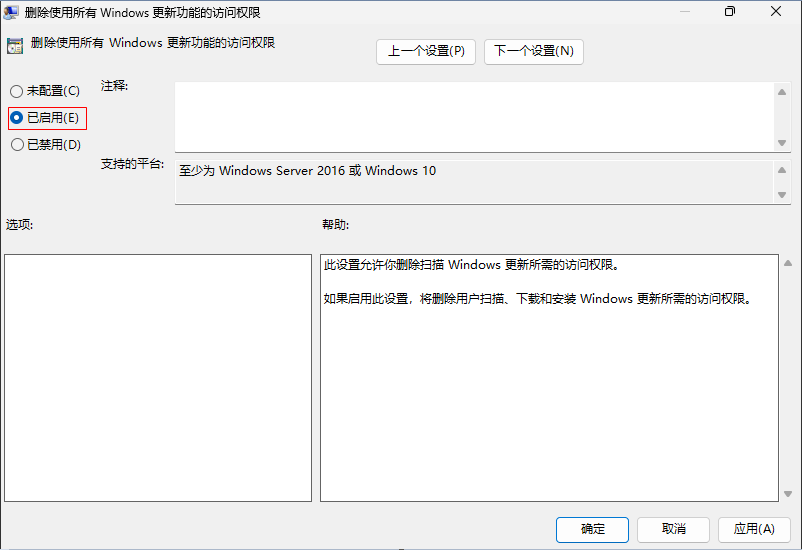
Task: Click the 支持的平台: label
Action: [132, 164]
